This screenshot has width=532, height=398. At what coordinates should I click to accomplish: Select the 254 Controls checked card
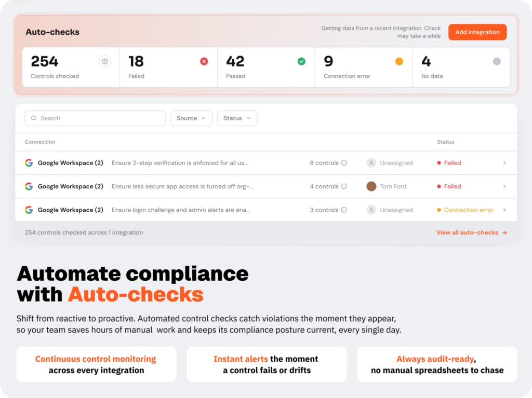71,67
